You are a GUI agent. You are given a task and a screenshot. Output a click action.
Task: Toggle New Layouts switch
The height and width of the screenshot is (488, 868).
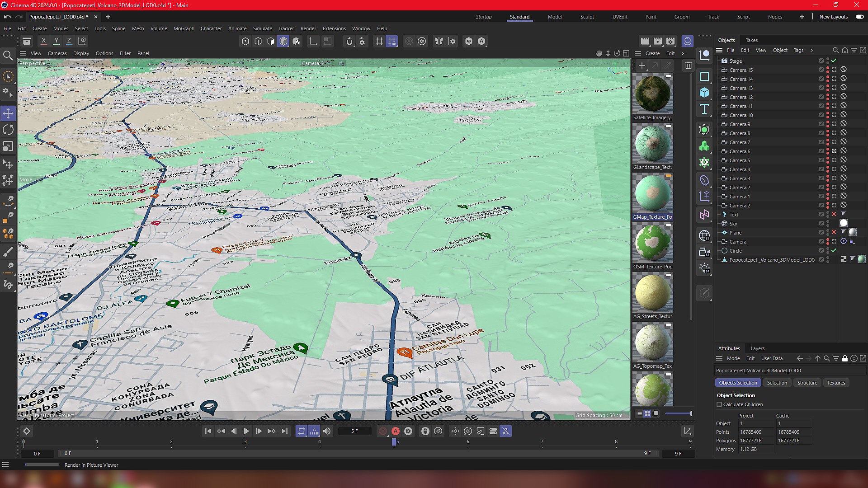[859, 17]
